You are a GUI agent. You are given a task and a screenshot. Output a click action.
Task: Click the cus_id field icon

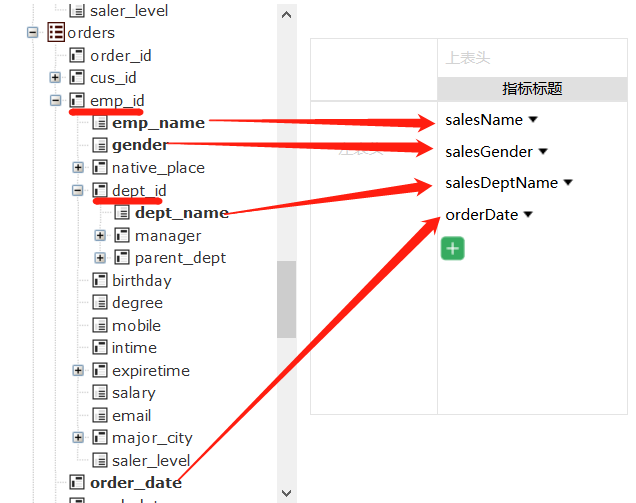point(77,77)
